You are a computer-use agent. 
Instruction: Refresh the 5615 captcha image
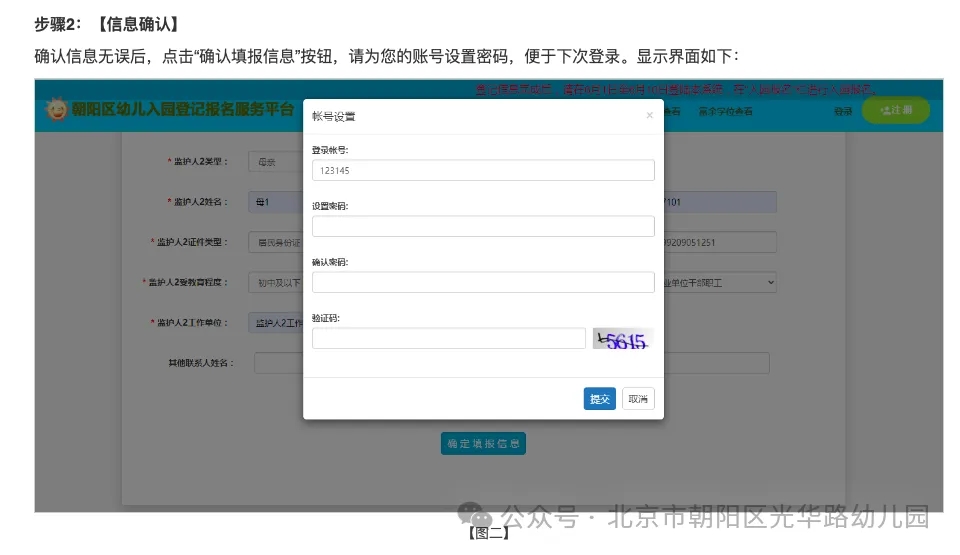point(623,339)
